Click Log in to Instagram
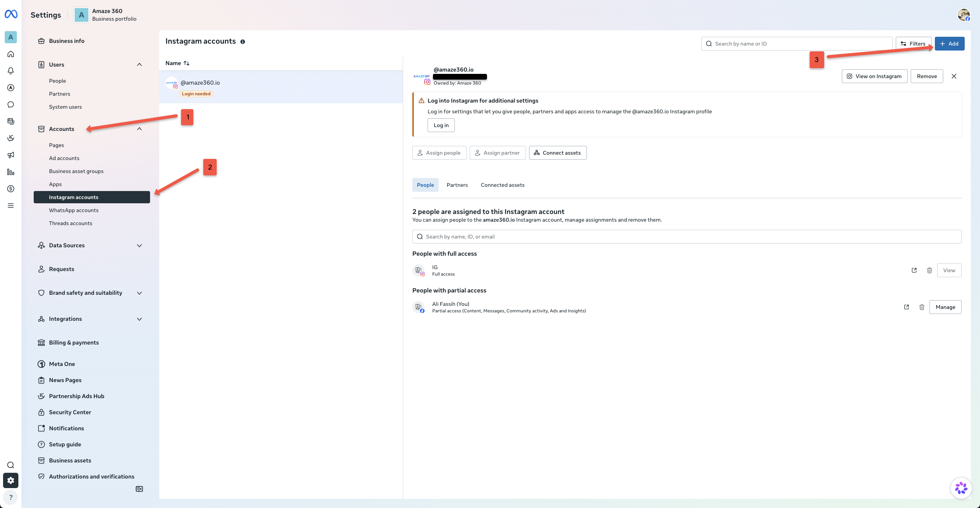This screenshot has width=980, height=508. click(x=441, y=125)
